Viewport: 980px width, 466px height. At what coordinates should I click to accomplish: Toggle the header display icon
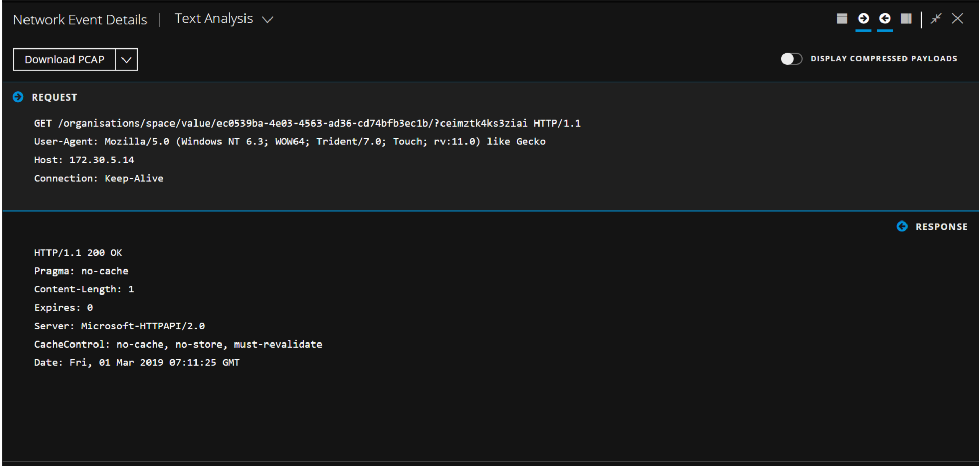842,19
